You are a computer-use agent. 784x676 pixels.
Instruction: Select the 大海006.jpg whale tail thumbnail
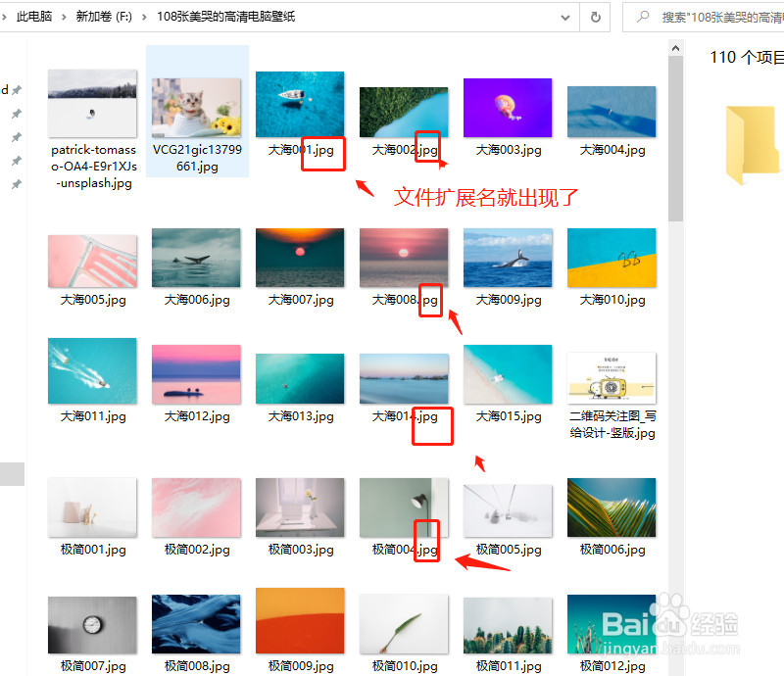click(196, 258)
